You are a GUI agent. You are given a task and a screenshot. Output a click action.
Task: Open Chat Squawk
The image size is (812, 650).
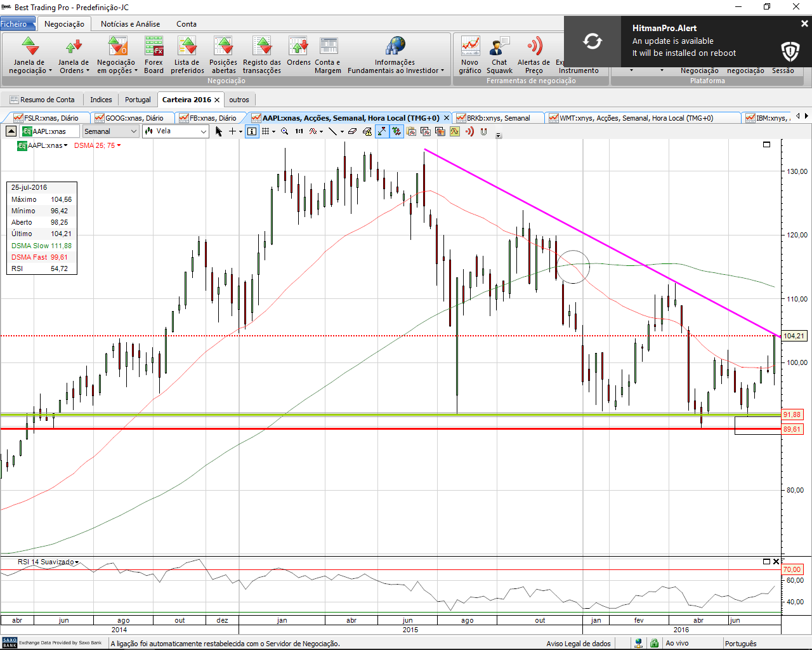[499, 55]
